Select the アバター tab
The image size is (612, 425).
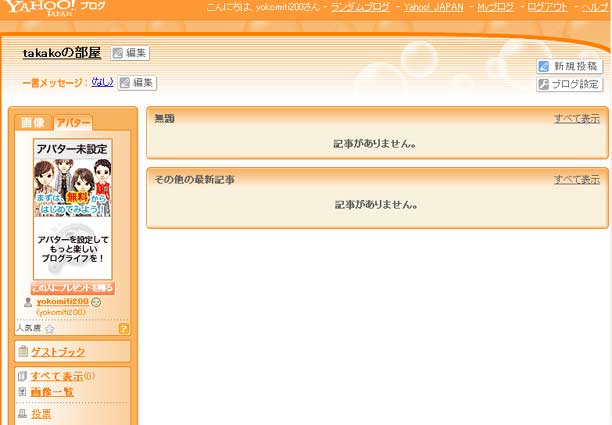73,122
